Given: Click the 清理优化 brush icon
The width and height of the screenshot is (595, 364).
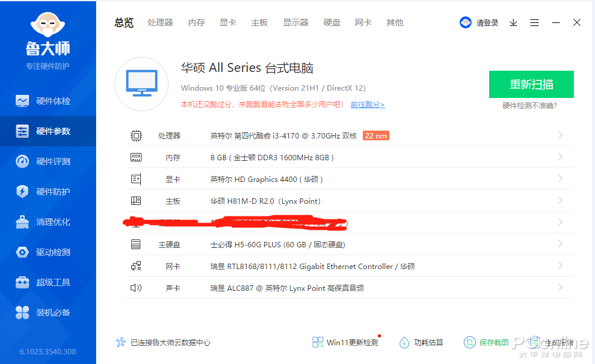Looking at the screenshot, I should (x=22, y=222).
